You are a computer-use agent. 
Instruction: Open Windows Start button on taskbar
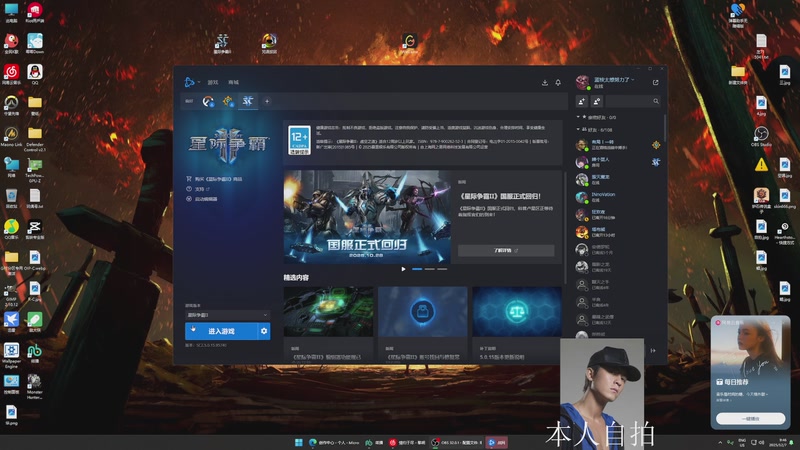(299, 442)
